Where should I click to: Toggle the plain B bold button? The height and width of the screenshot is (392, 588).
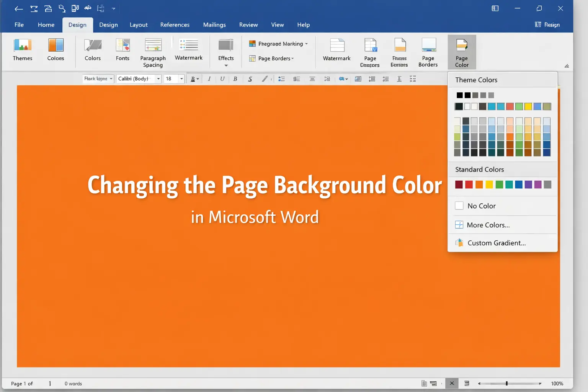[235, 79]
